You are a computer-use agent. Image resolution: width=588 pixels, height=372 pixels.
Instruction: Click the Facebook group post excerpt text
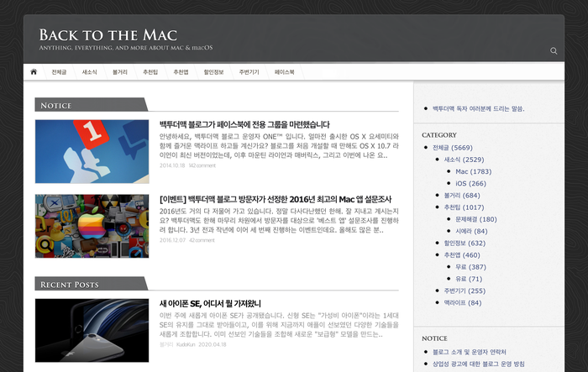pyautogui.click(x=279, y=146)
